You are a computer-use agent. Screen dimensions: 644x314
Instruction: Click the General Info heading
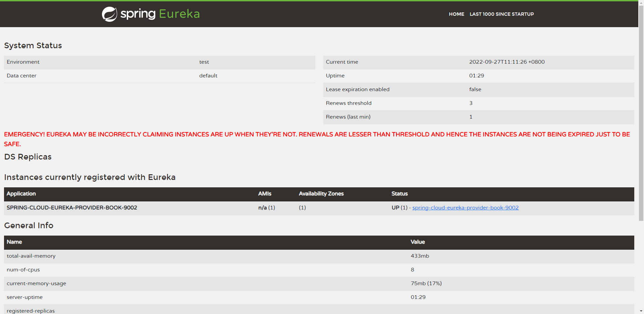29,226
